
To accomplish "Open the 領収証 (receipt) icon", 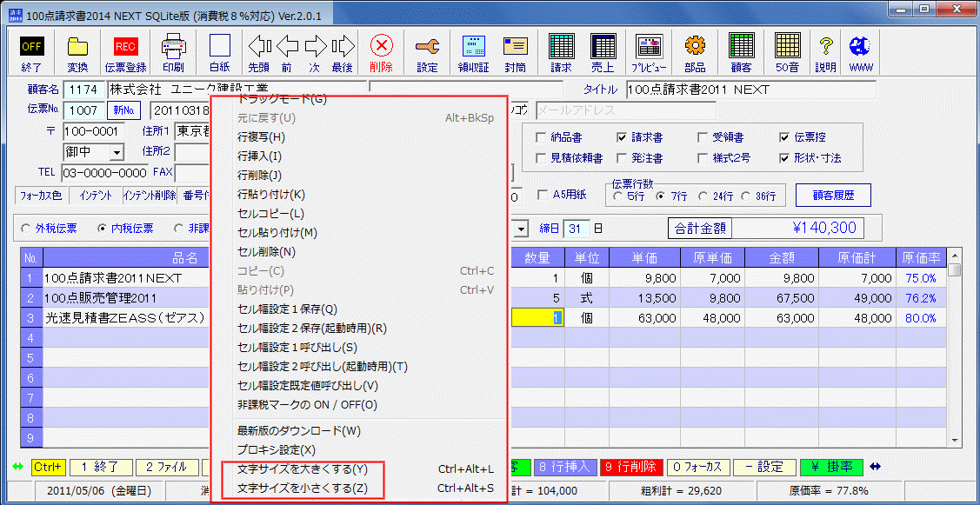I will [x=472, y=50].
